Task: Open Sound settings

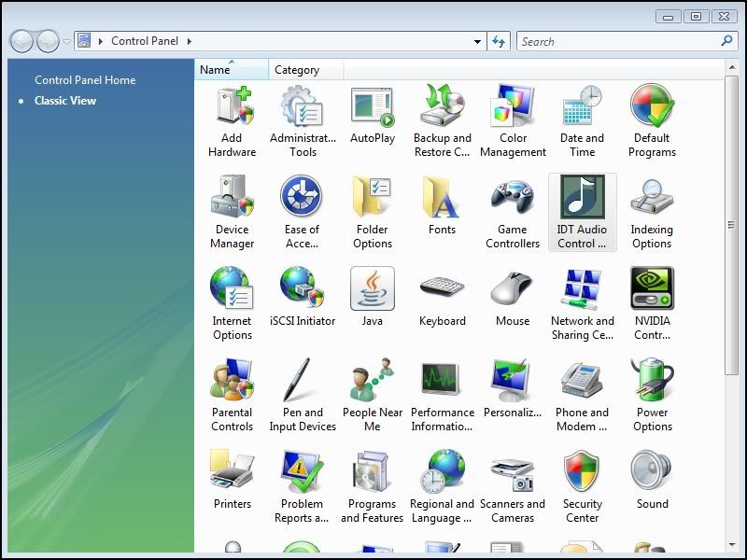Action: coord(652,480)
